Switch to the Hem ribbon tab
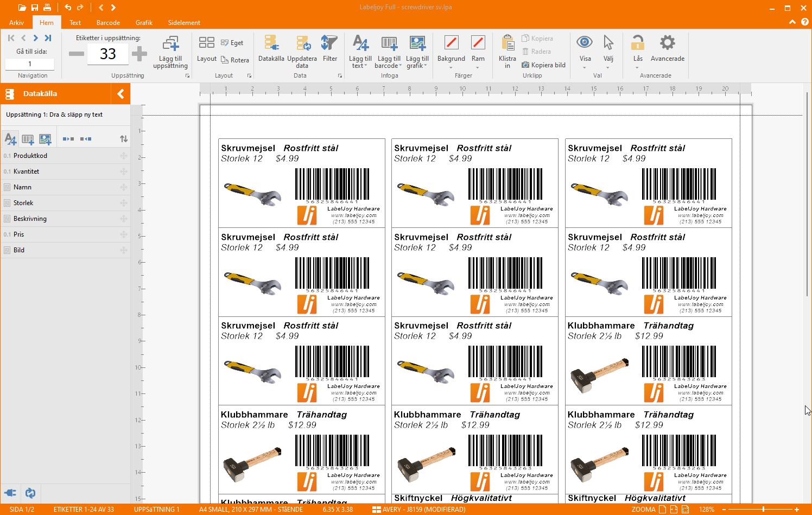 [x=47, y=23]
